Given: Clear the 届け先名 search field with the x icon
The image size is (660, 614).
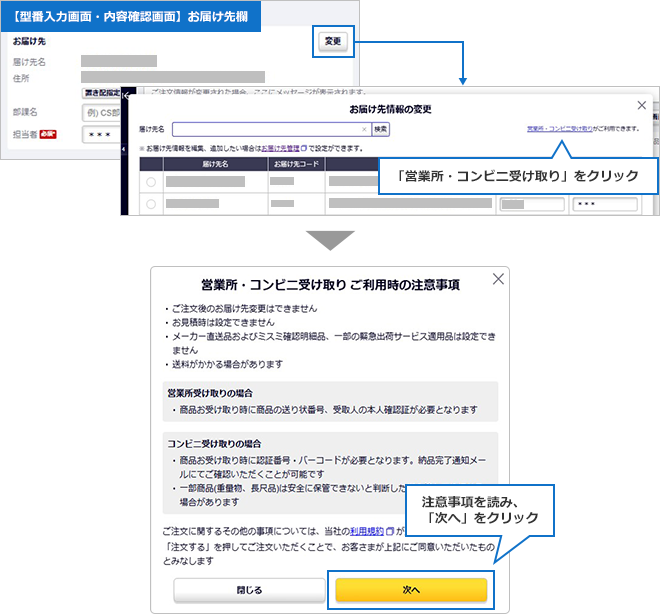Looking at the screenshot, I should tap(364, 130).
